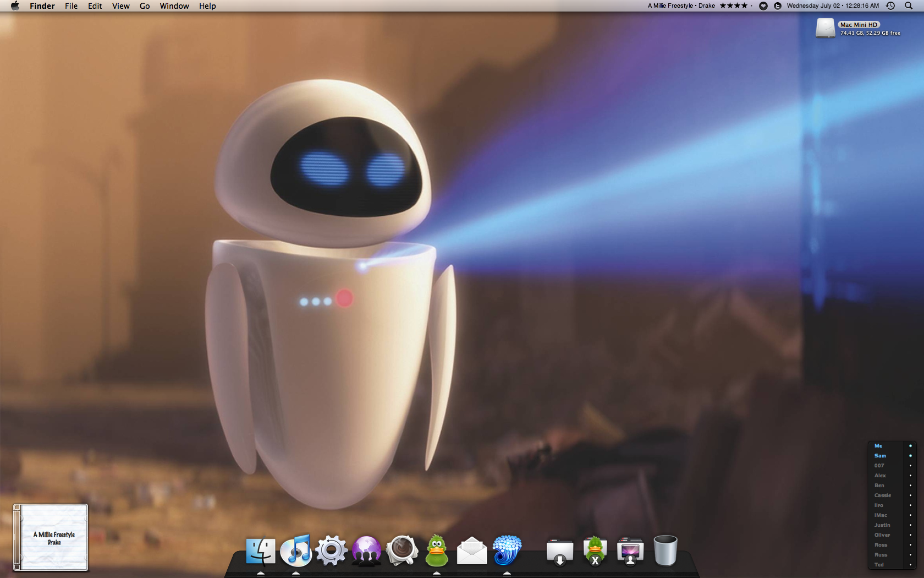Select contact 'Ross' in the list
924x578 pixels.
pyautogui.click(x=881, y=545)
